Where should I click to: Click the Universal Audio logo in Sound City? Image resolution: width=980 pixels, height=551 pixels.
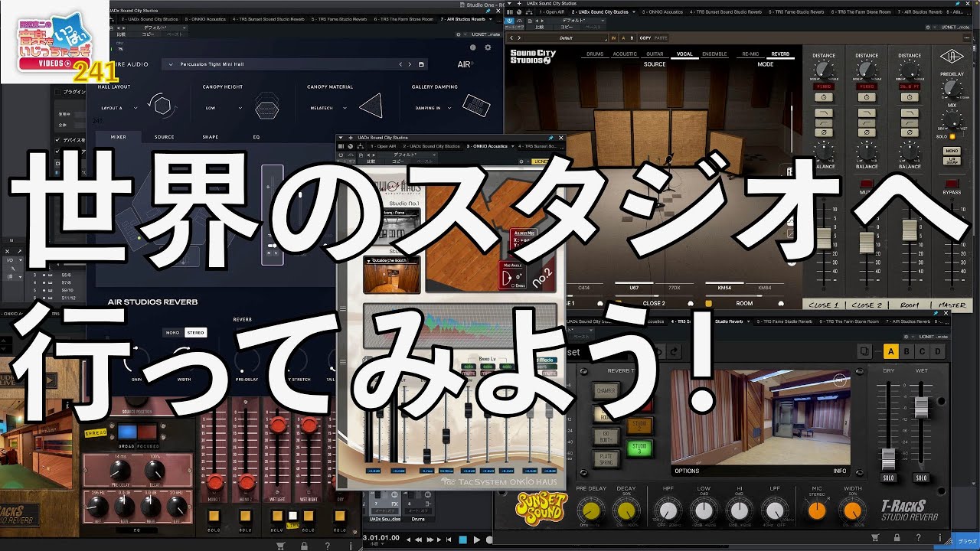point(952,57)
